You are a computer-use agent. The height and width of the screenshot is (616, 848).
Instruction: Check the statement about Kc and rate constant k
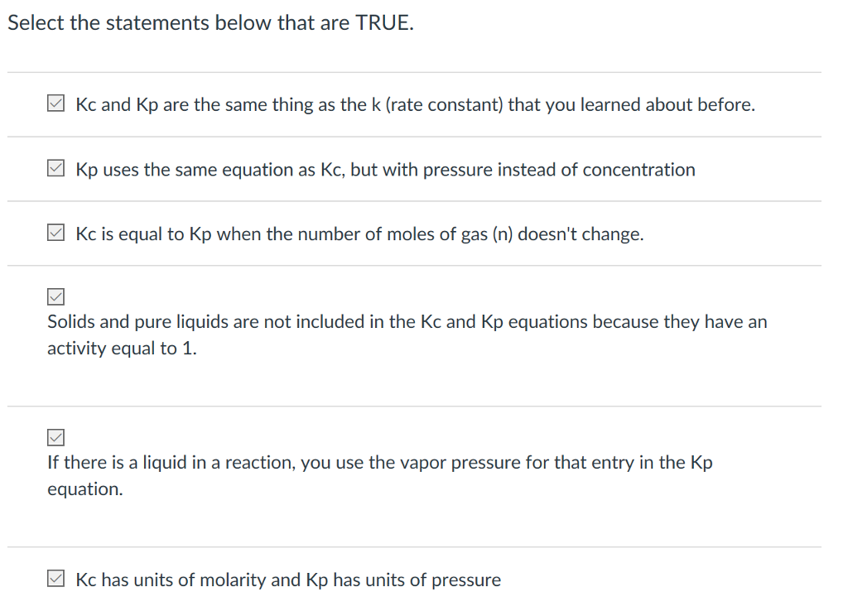coord(55,103)
